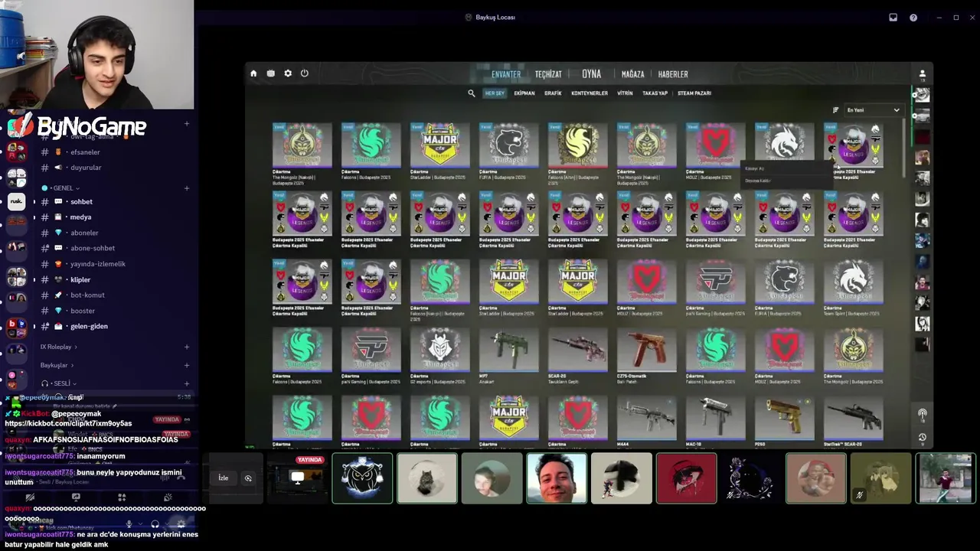Open the red anime avatar participant tile
This screenshot has height=551, width=980.
[x=686, y=478]
